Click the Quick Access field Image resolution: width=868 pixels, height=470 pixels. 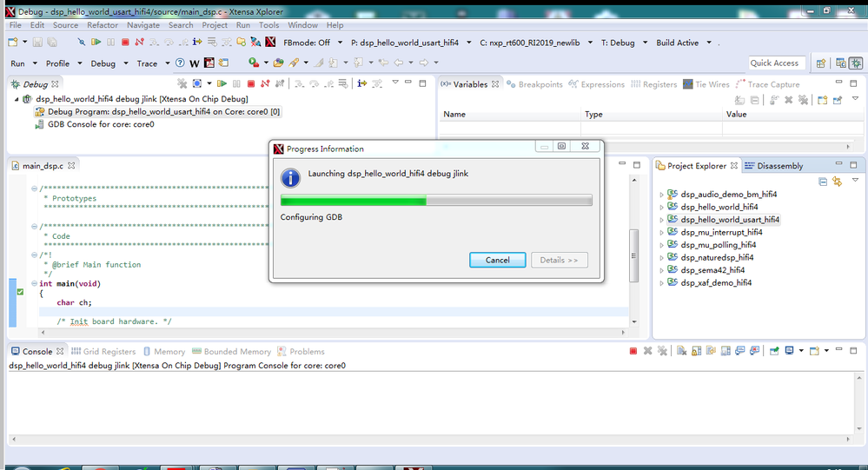(778, 63)
